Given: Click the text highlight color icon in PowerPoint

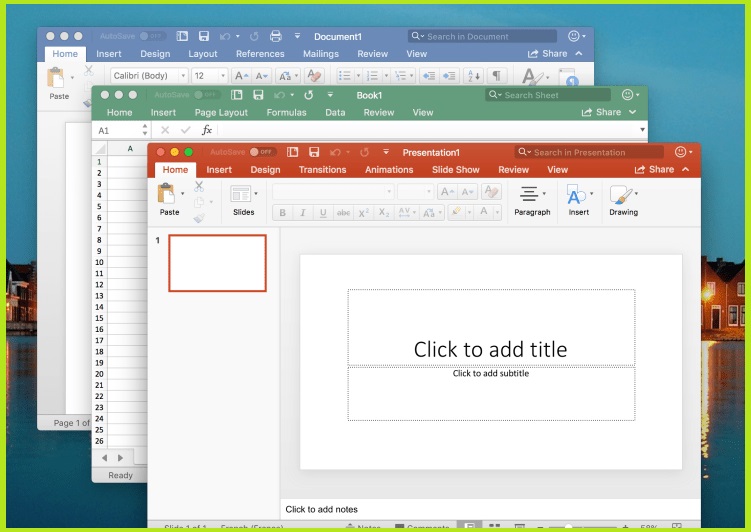Looking at the screenshot, I should 456,212.
